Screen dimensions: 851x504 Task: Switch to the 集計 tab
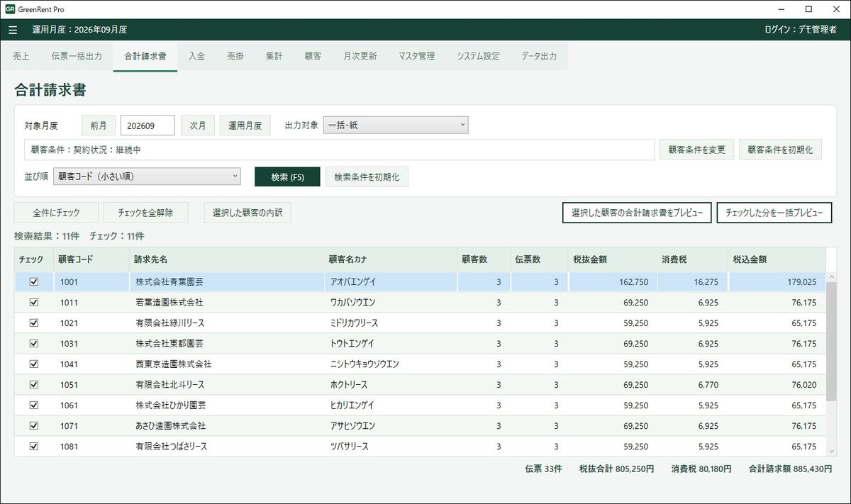274,56
